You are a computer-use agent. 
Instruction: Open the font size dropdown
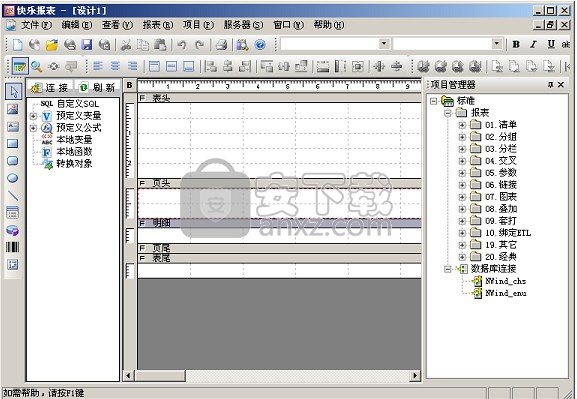497,43
